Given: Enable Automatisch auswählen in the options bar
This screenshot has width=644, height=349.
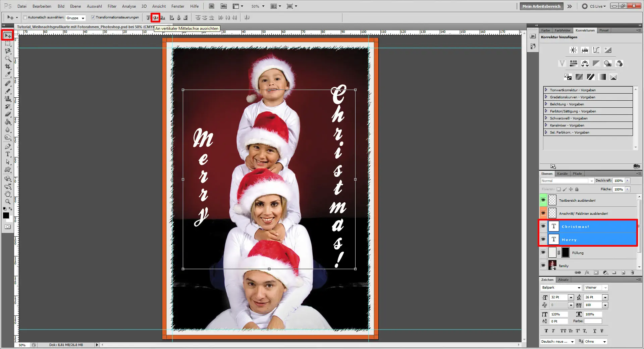Looking at the screenshot, I should [25, 18].
